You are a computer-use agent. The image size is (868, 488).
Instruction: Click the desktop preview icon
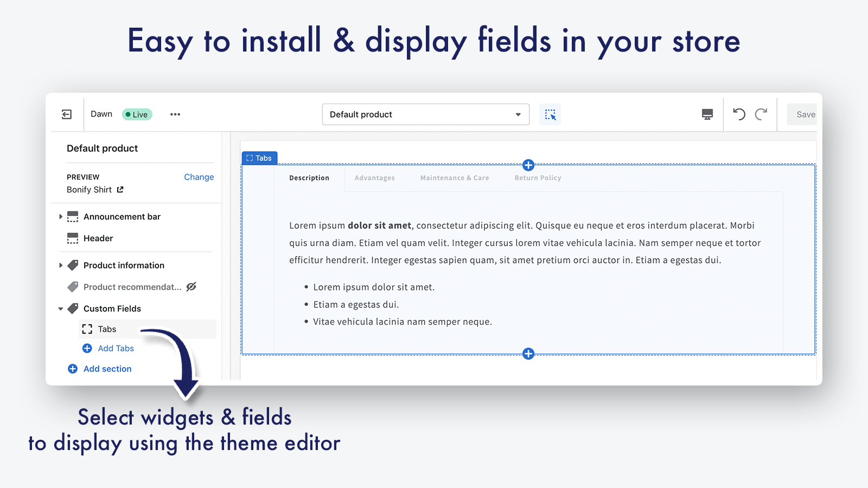(707, 114)
